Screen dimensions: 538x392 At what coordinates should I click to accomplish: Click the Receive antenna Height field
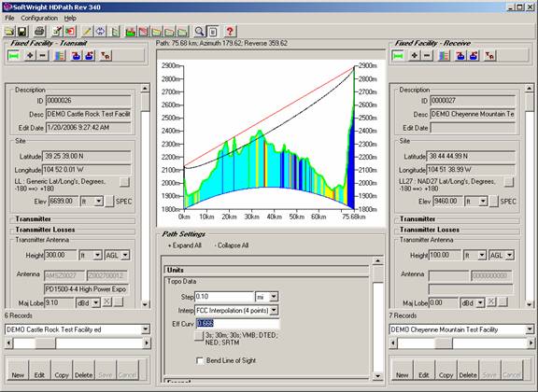pyautogui.click(x=445, y=255)
